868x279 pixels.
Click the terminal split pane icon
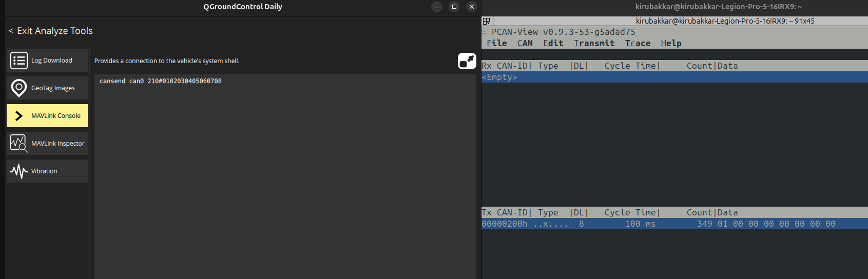(486, 21)
